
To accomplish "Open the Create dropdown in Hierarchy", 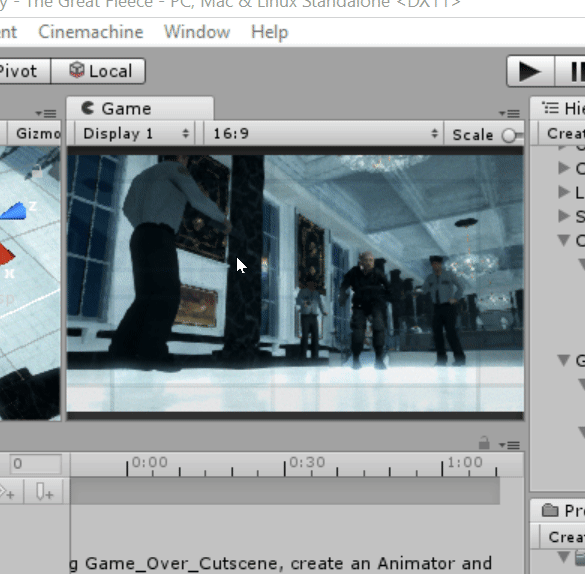I will coord(562,133).
